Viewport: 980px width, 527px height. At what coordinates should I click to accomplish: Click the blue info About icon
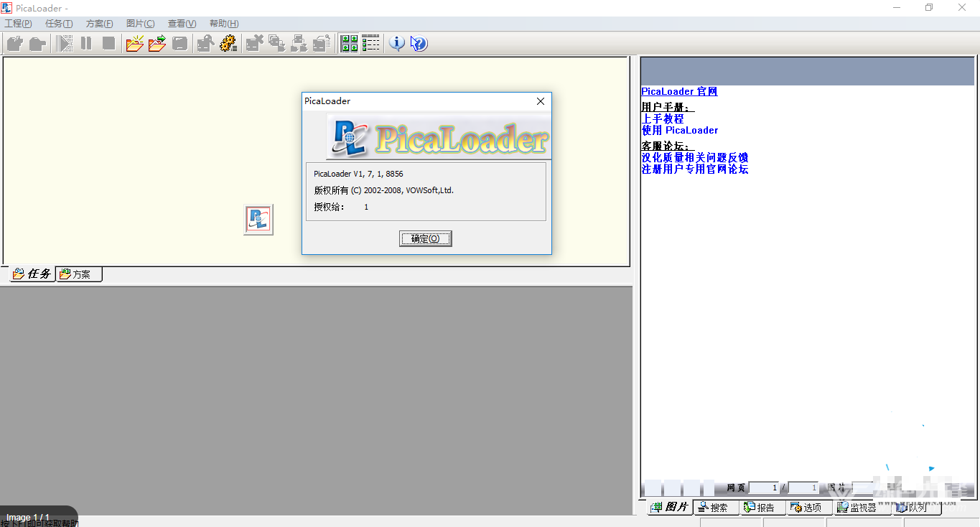click(396, 43)
